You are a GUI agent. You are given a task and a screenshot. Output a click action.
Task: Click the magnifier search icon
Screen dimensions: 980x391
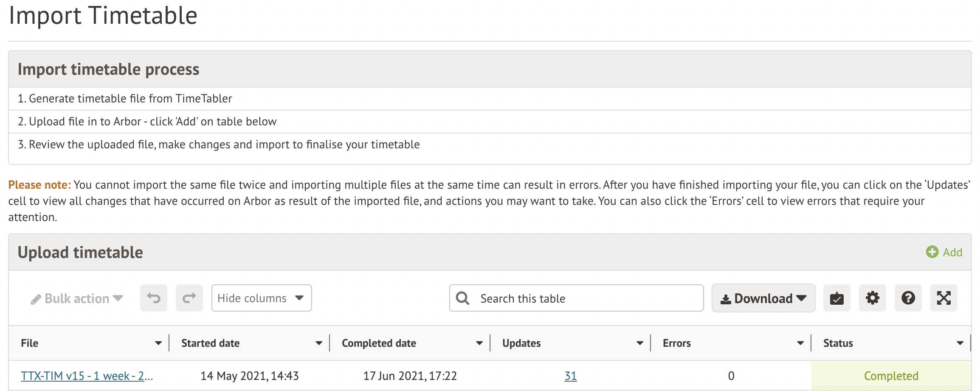[x=462, y=298]
